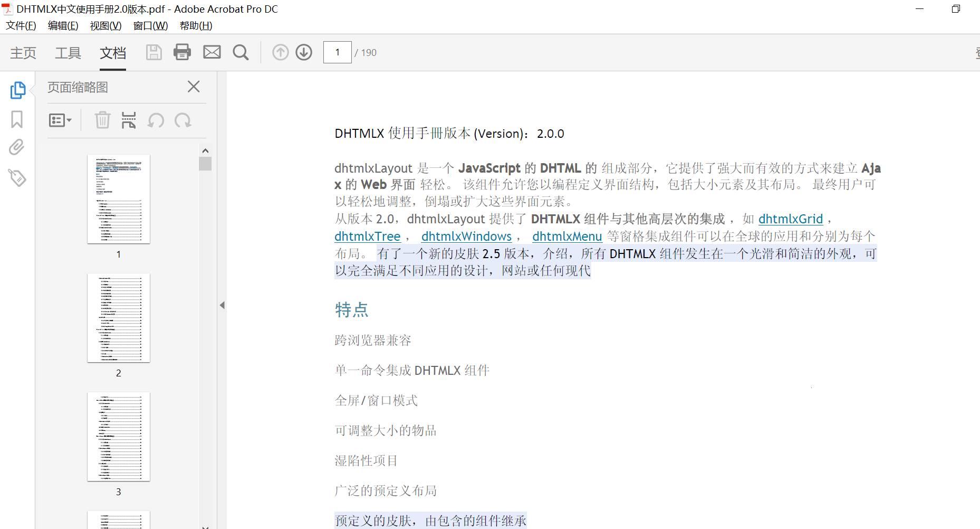Open the bookmarks panel icon
The image size is (980, 529).
coord(17,119)
